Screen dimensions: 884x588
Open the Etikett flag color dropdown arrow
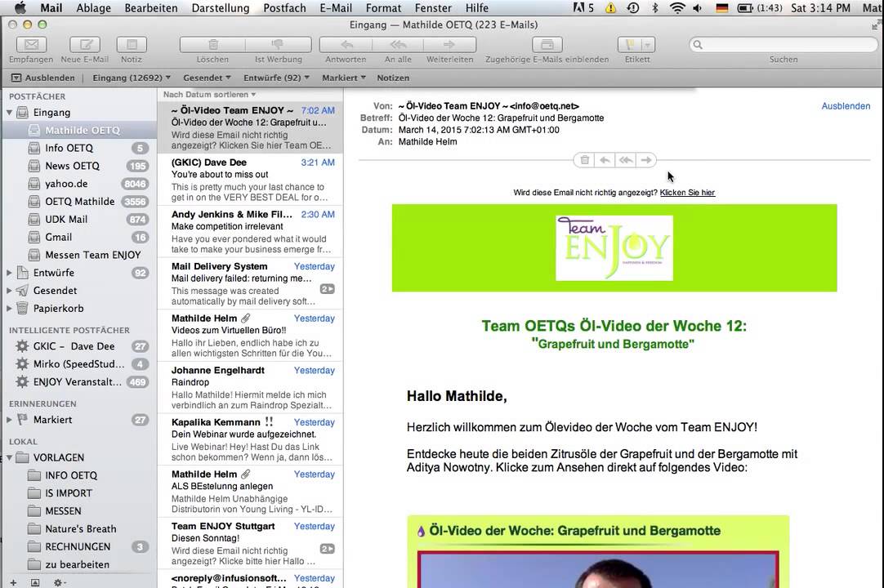tap(648, 45)
